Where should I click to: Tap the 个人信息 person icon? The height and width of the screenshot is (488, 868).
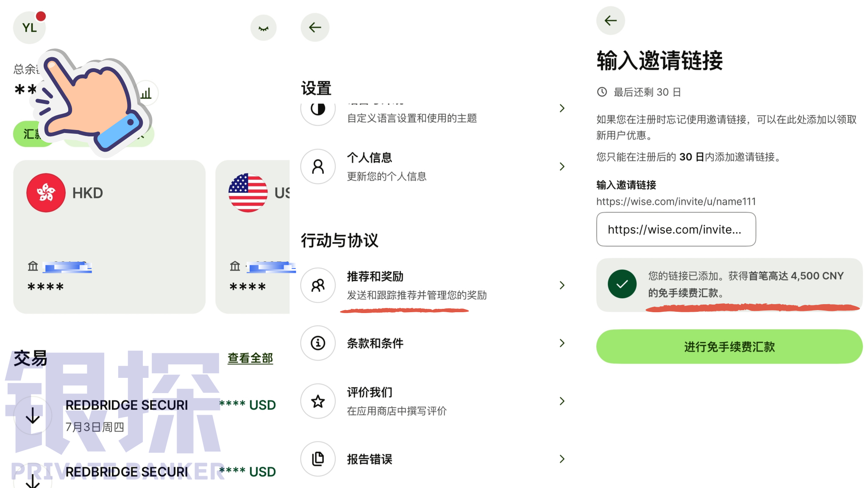pos(318,166)
